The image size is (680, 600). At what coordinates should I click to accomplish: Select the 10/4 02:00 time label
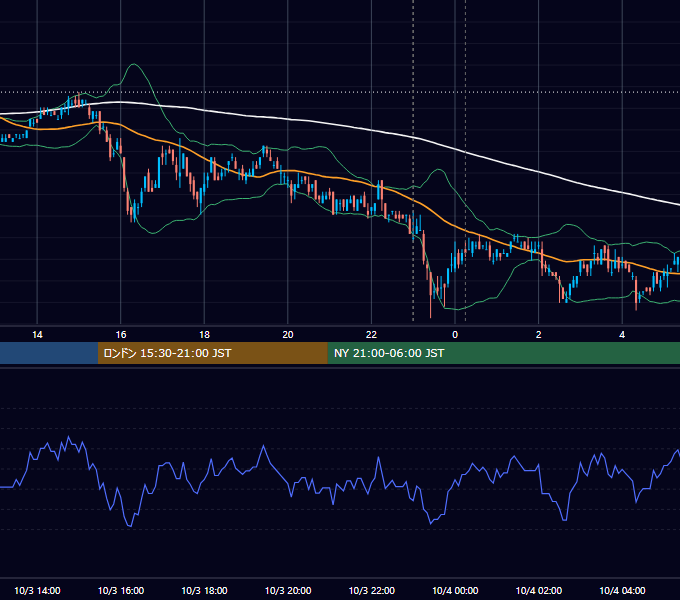[x=539, y=590]
